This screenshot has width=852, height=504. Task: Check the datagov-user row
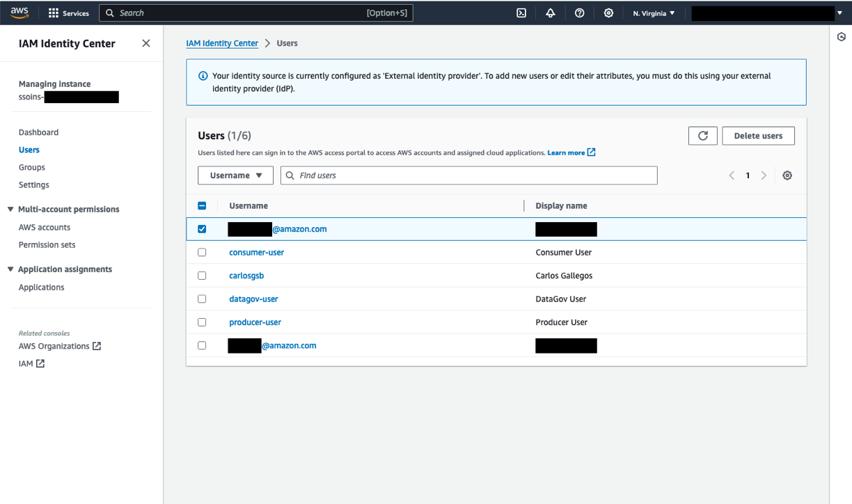point(202,299)
